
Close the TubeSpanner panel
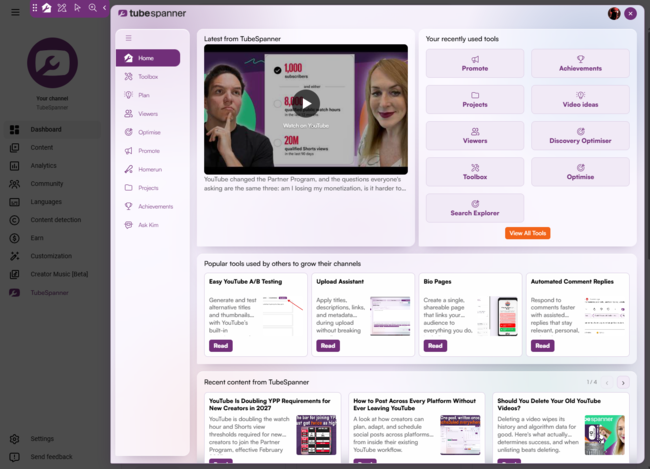click(631, 13)
